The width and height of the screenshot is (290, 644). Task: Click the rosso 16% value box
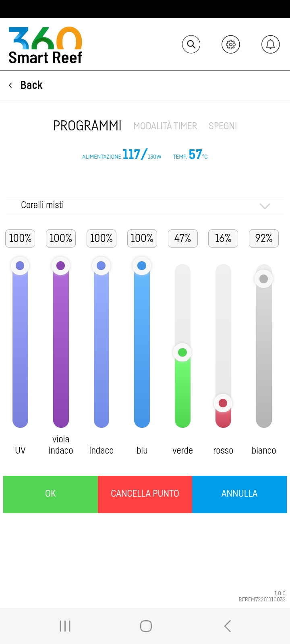coord(223,238)
